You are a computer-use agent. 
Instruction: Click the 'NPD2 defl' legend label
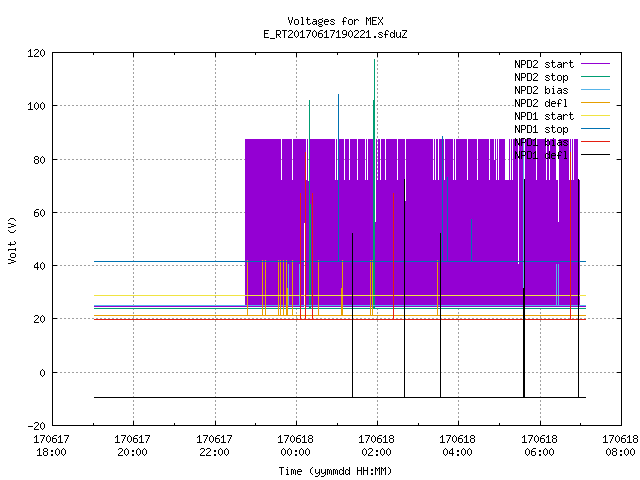pos(541,103)
